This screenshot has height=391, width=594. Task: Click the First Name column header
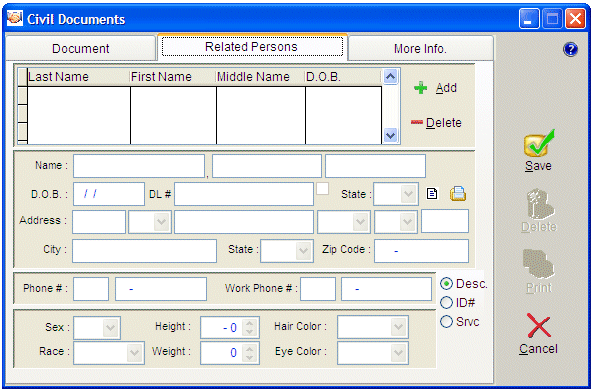tap(173, 77)
